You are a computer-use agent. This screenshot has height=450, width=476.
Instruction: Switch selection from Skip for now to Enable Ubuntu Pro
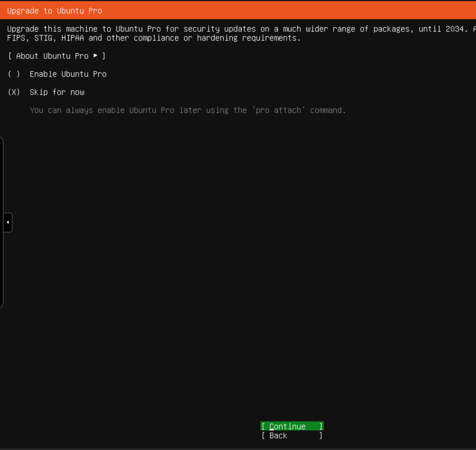68,74
